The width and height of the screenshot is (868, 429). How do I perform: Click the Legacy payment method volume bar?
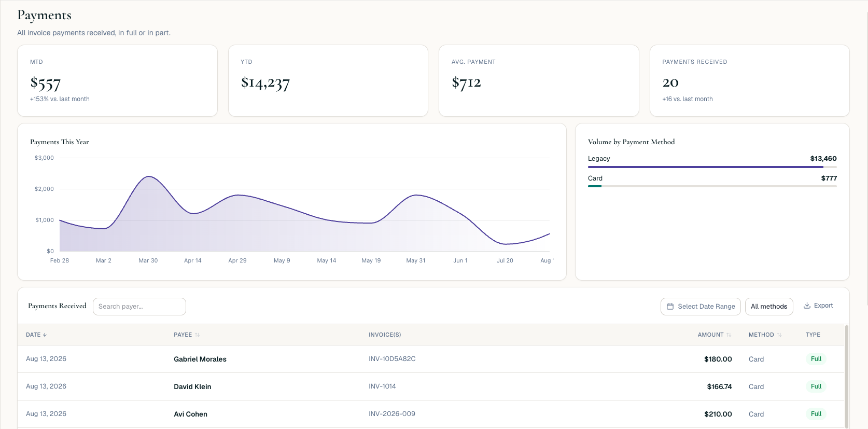click(x=712, y=167)
